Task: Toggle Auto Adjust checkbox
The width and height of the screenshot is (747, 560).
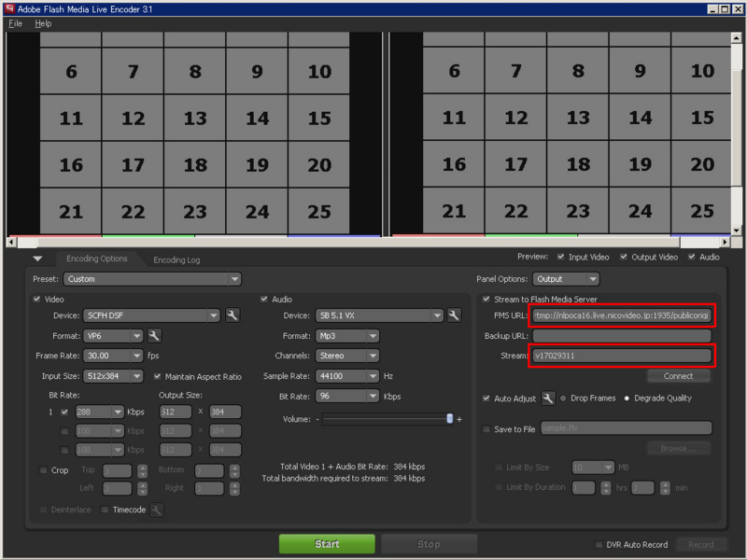Action: (486, 399)
